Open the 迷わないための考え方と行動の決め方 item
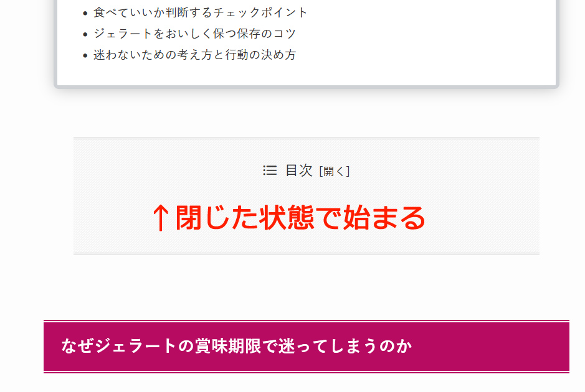Screen dimensions: 585x392 tap(194, 55)
